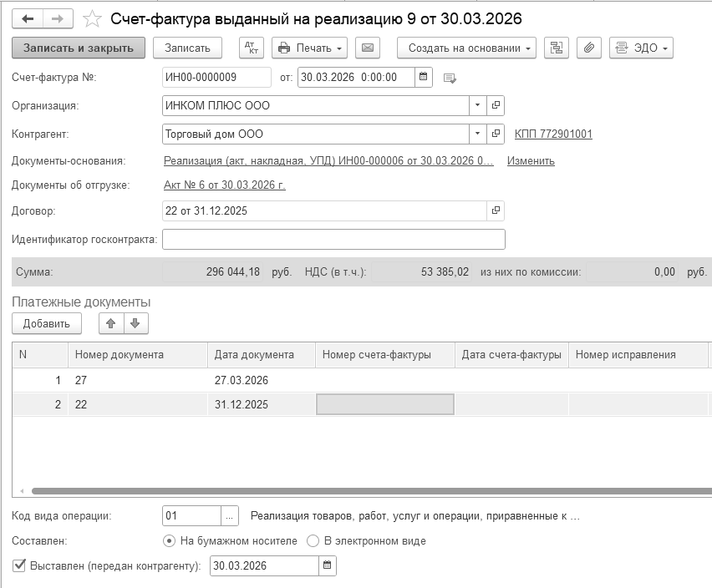Viewport: 712px width, 588px height.
Task: Click the N column header
Action: 40,355
